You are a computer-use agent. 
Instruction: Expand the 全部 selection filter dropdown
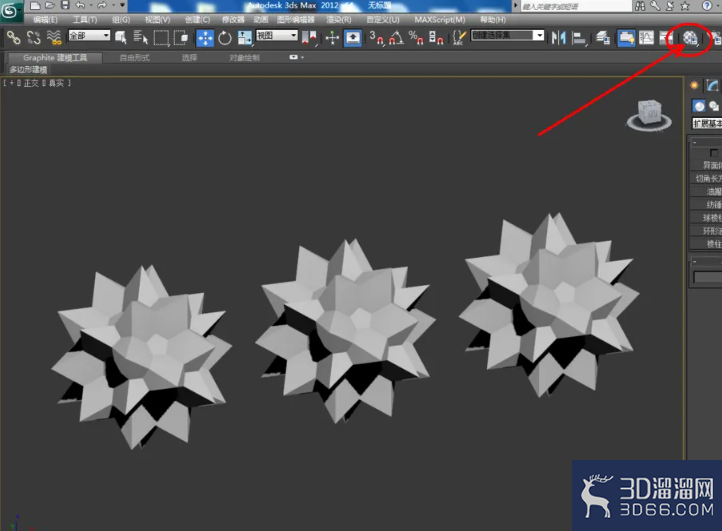coord(89,35)
